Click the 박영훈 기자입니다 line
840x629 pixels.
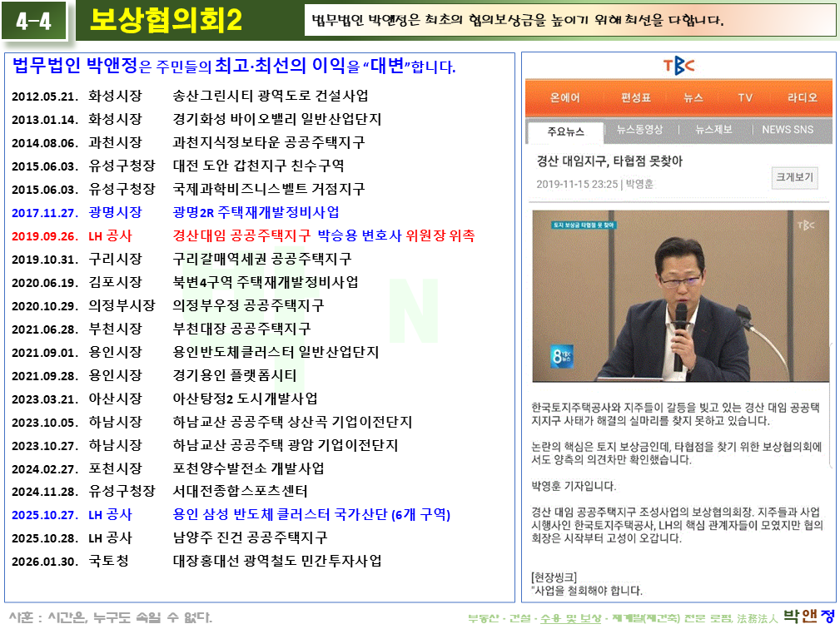tap(574, 486)
